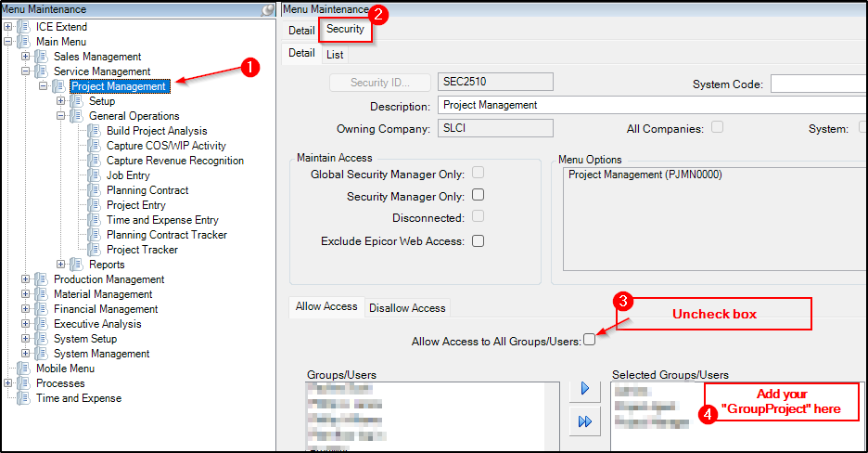Click the ICE Extend menu icon
Viewport: 868px width, 453px height.
(x=24, y=27)
